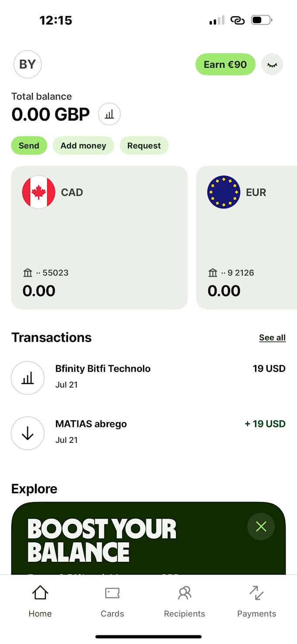Tap the Bfinity Bitfi Technolo transaction chart icon

tap(28, 378)
